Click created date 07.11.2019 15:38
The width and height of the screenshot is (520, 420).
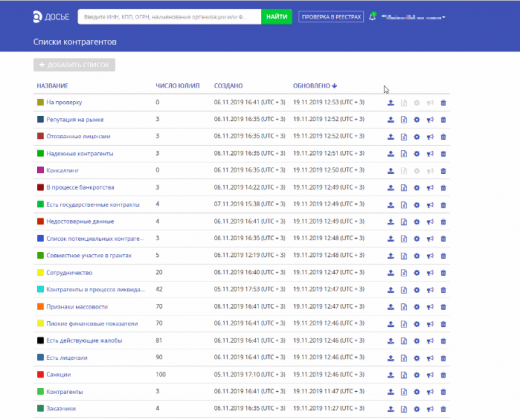tap(249, 204)
